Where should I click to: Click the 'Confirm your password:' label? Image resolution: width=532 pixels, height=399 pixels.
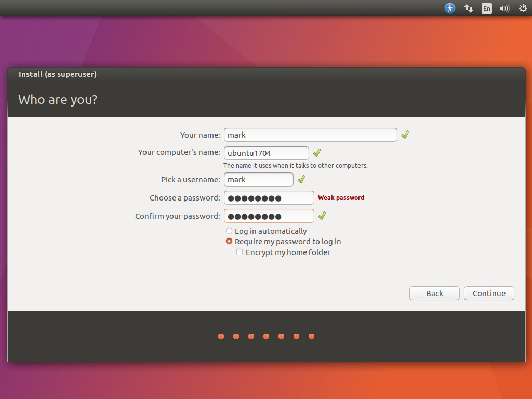point(178,216)
